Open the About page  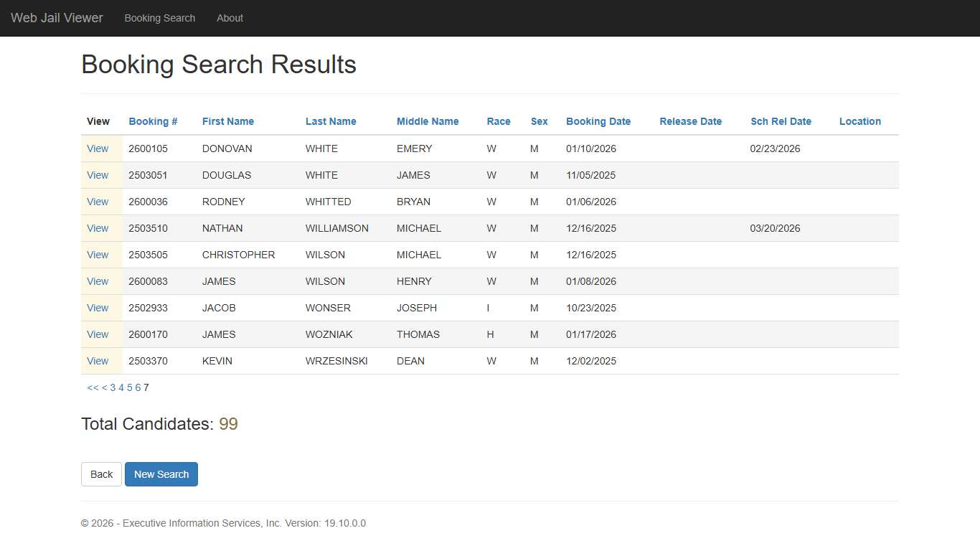click(230, 18)
